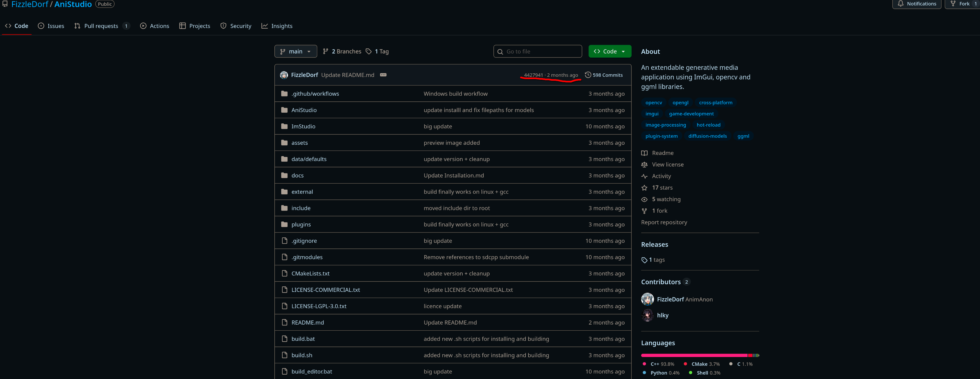The height and width of the screenshot is (379, 980).
Task: Expand commit message ellipsis button
Action: tap(383, 75)
